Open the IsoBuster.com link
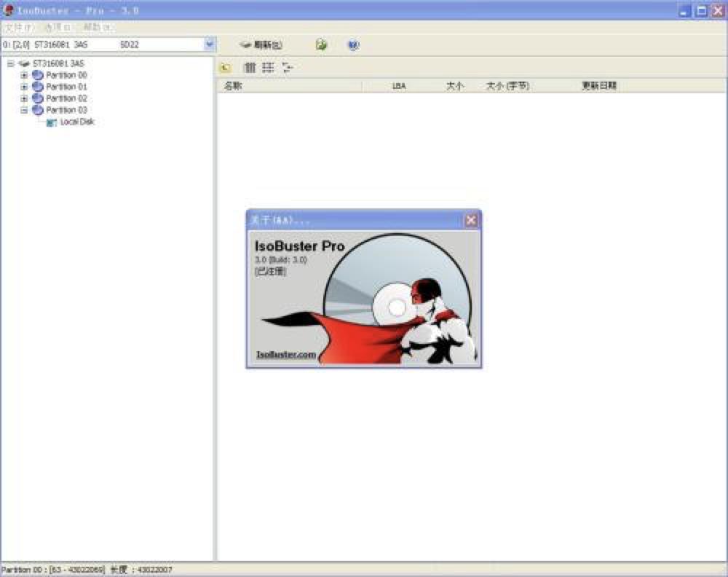728x577 pixels. click(286, 355)
